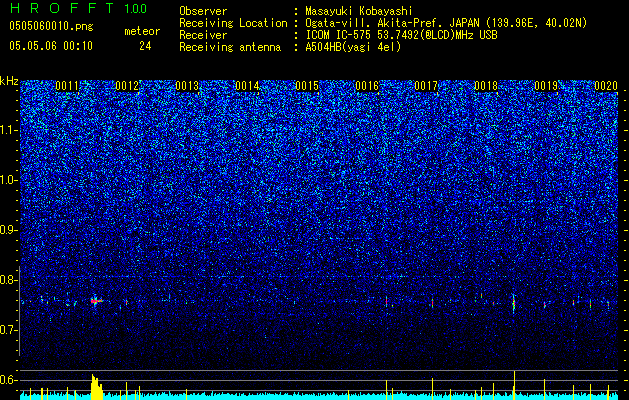Viewport: 629px width, 400px height.
Task: Click the HROFFT program title
Action: [x=62, y=8]
